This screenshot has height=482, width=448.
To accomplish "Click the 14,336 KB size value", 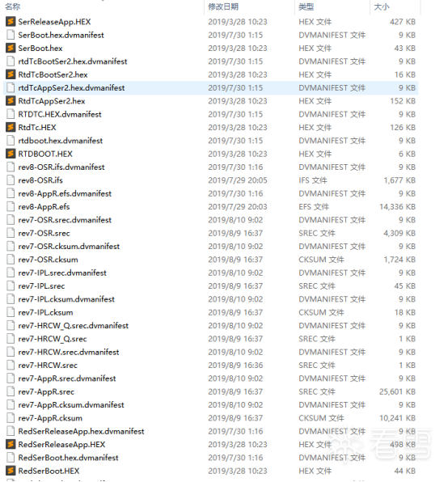I will coord(397,207).
